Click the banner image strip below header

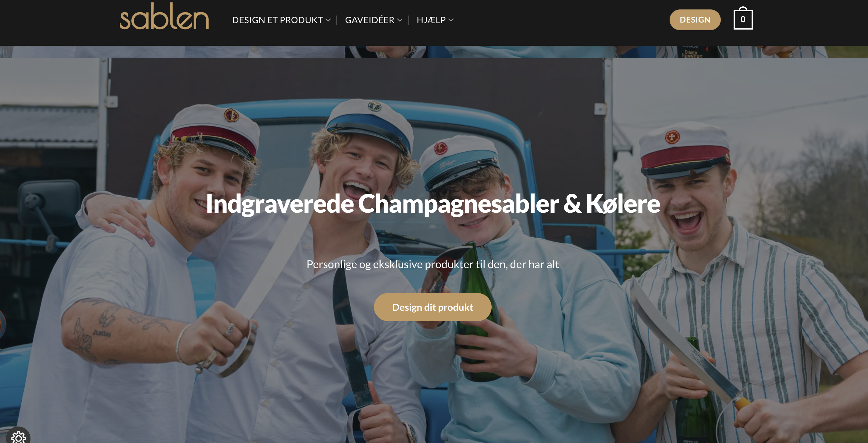pyautogui.click(x=434, y=51)
